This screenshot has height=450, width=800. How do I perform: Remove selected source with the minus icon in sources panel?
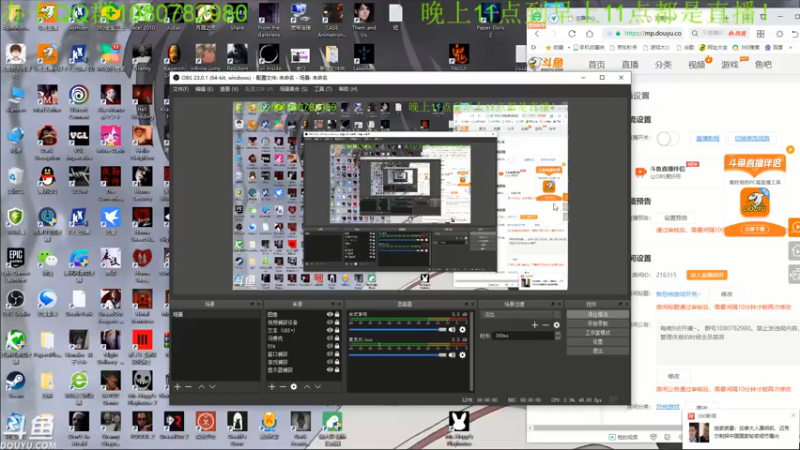coord(282,387)
